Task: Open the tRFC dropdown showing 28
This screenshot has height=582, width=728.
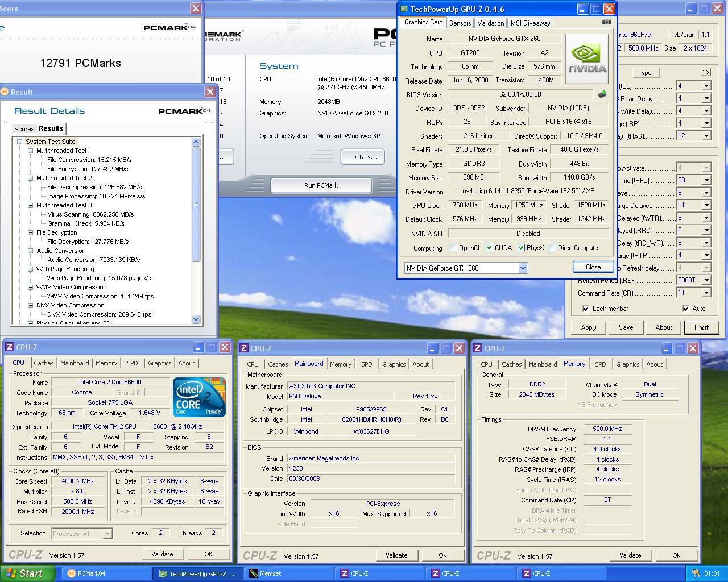Action: click(x=706, y=180)
